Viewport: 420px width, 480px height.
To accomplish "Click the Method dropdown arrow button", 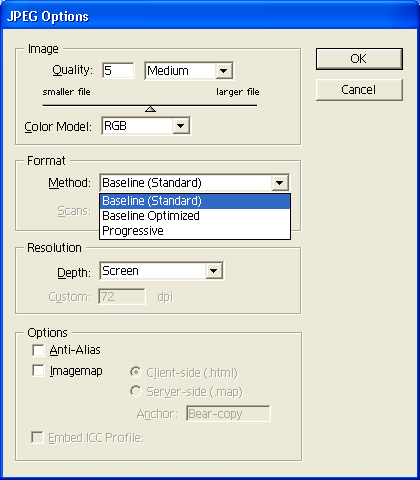I will coord(279,183).
